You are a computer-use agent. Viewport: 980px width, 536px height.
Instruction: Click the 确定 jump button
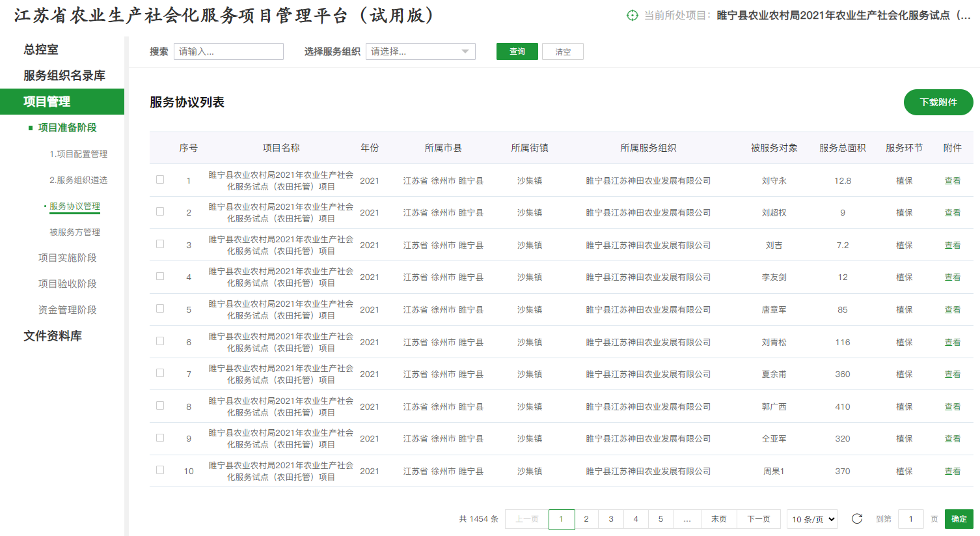(959, 519)
